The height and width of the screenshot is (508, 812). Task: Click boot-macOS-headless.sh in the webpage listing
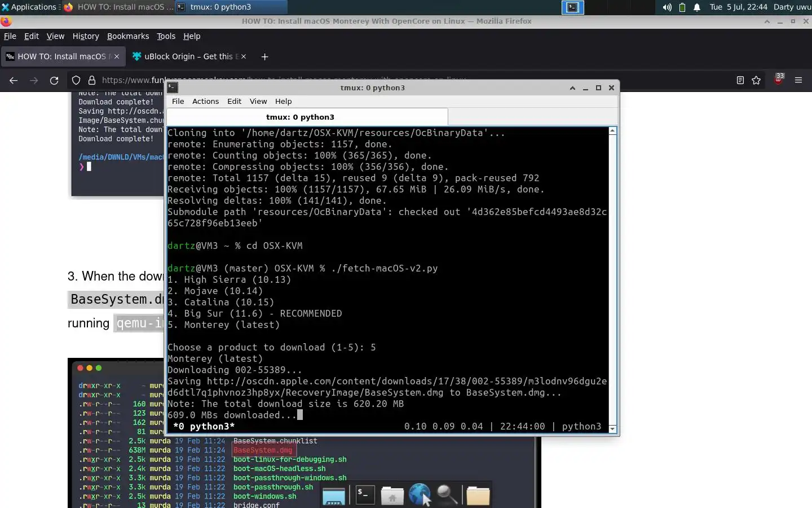[x=279, y=468]
